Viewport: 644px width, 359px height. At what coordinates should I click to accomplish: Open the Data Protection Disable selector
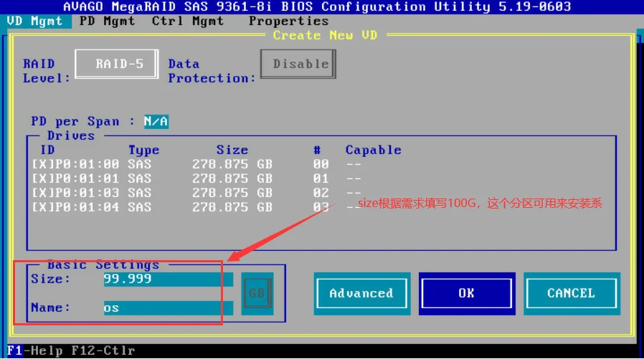point(298,64)
